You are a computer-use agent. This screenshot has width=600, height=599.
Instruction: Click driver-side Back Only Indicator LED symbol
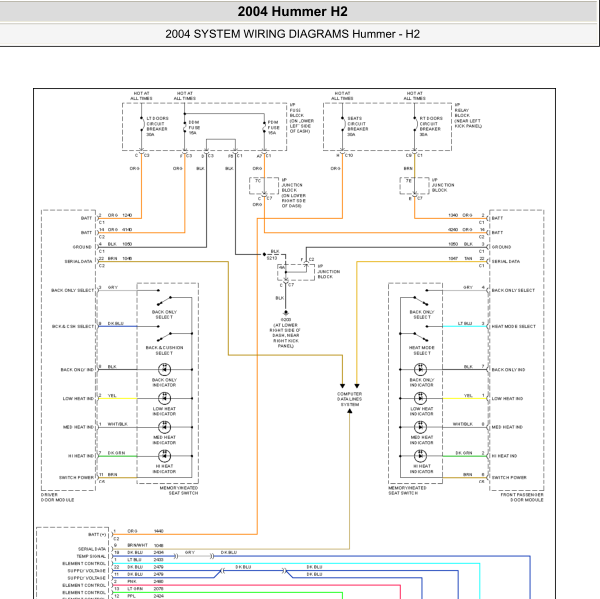tap(165, 370)
